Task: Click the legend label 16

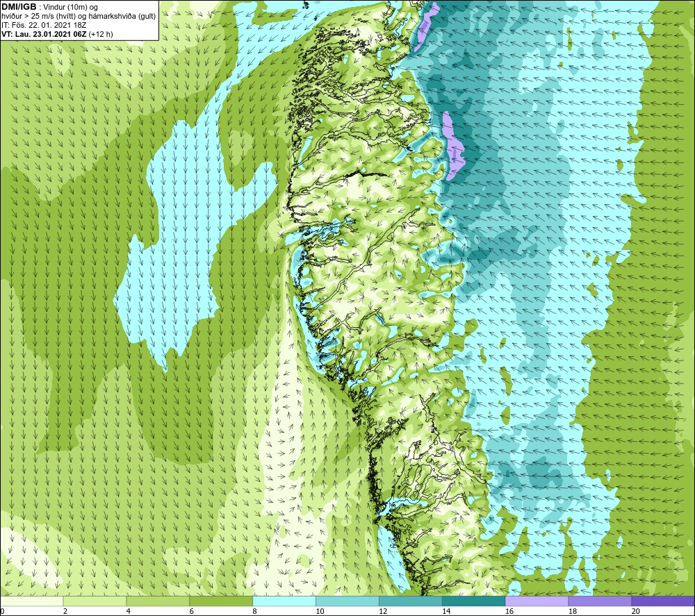Action: tap(509, 611)
